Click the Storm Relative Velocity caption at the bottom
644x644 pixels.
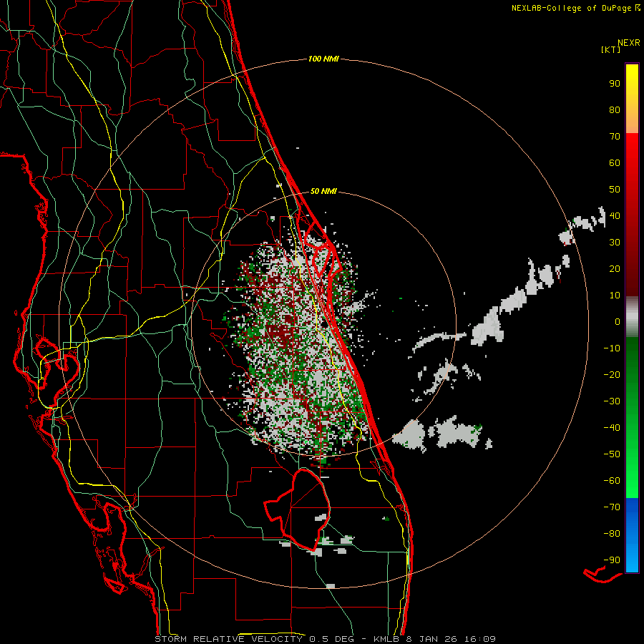(x=326, y=639)
